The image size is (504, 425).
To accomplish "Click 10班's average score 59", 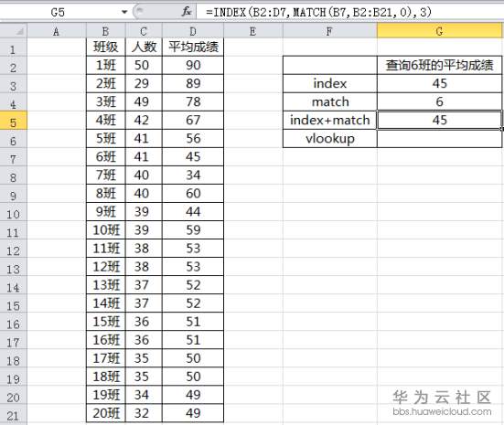I will [193, 230].
